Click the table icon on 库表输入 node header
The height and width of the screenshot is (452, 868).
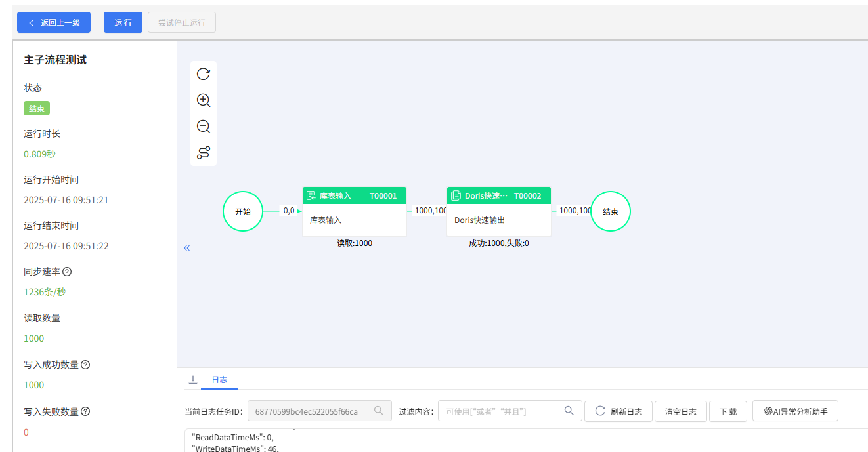click(310, 194)
